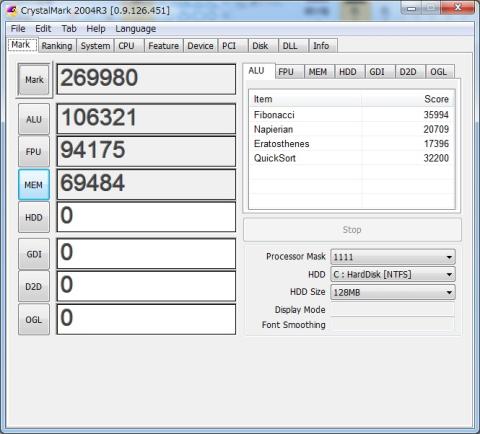
Task: Switch to the System tab
Action: (95, 46)
